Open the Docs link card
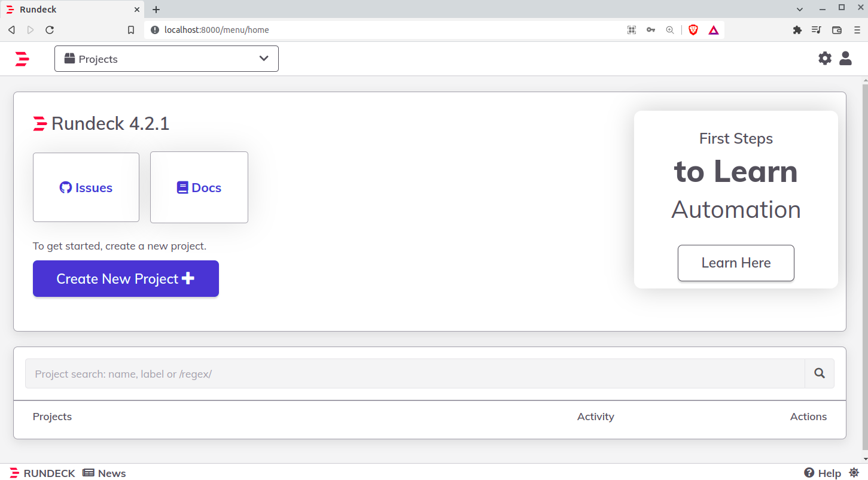Viewport: 868px width, 480px height. 199,187
